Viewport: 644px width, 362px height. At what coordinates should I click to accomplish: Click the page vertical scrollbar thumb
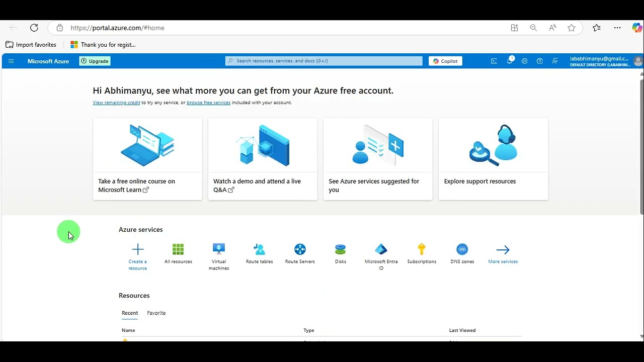pos(641,146)
